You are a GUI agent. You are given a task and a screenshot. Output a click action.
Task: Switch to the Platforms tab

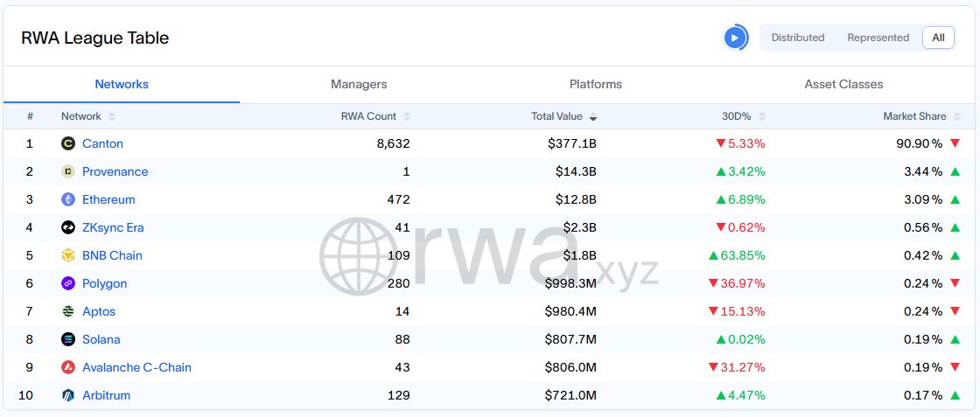click(x=596, y=84)
